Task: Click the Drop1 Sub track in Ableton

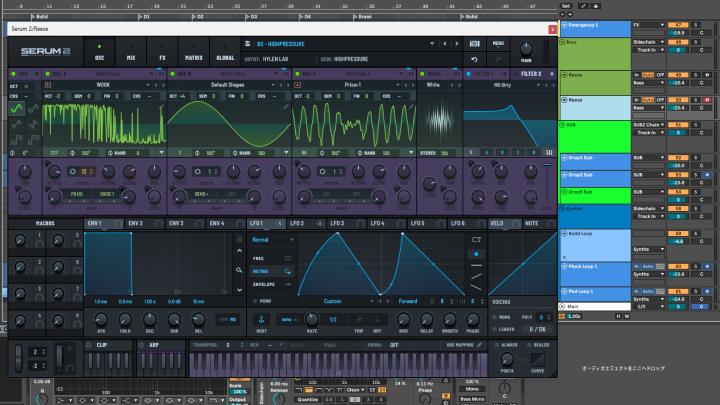Action: tap(596, 162)
